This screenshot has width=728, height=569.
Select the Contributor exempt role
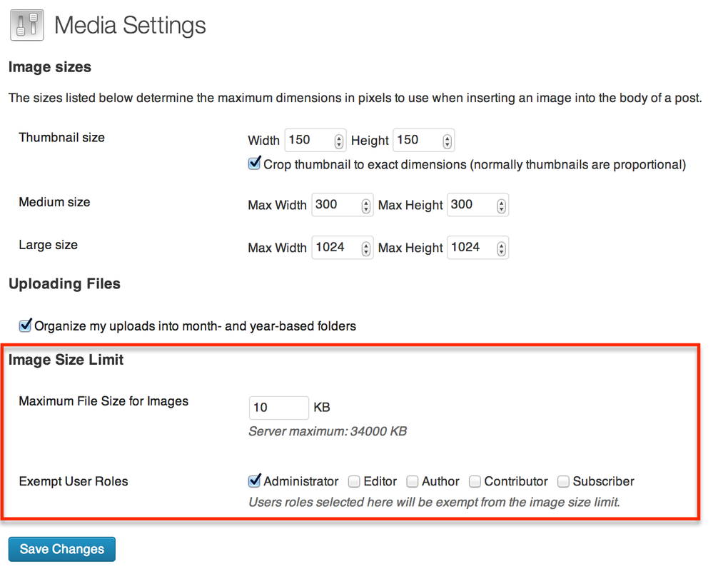click(x=475, y=481)
